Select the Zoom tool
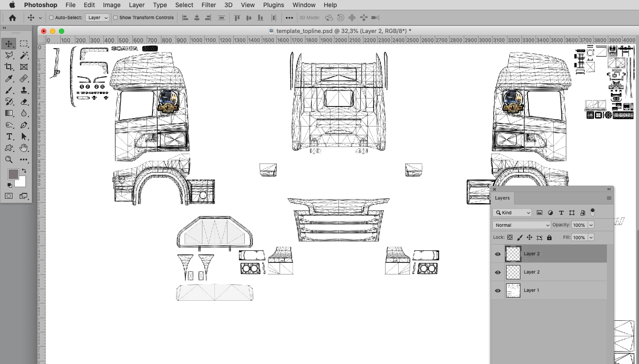Screen dimensions: 639x364 [x=9, y=160]
